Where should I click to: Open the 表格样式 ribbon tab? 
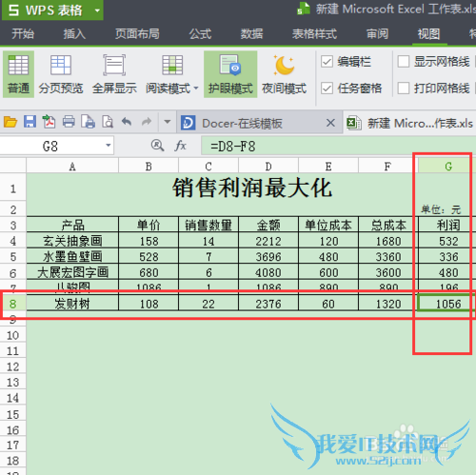click(x=314, y=33)
